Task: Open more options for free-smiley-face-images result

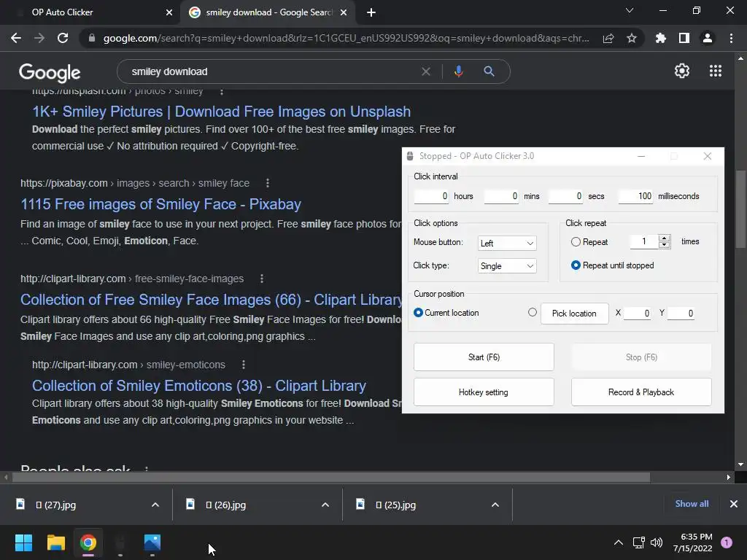Action: pyautogui.click(x=262, y=279)
